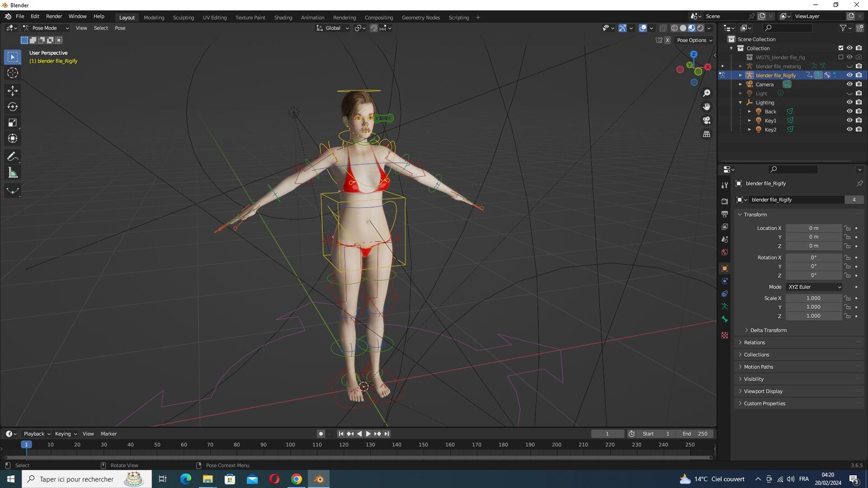Toggle the snapping magnet in the header
This screenshot has height=488, width=868.
pyautogui.click(x=374, y=28)
